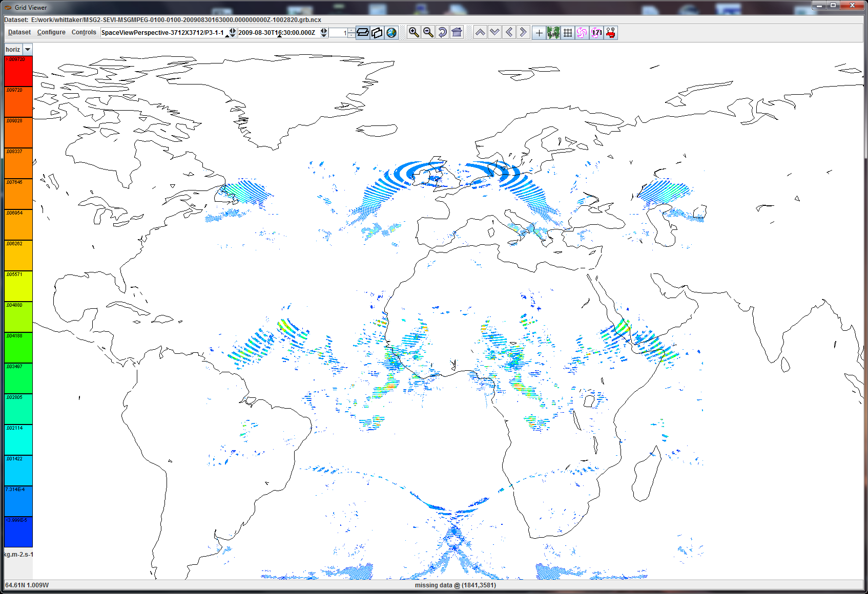Reset map to home view

[x=457, y=33]
